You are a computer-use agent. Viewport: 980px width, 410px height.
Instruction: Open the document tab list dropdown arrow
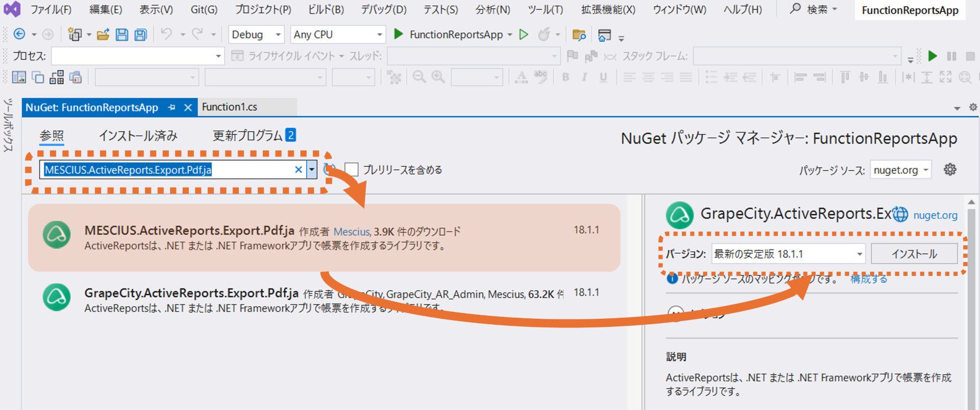[x=957, y=108]
